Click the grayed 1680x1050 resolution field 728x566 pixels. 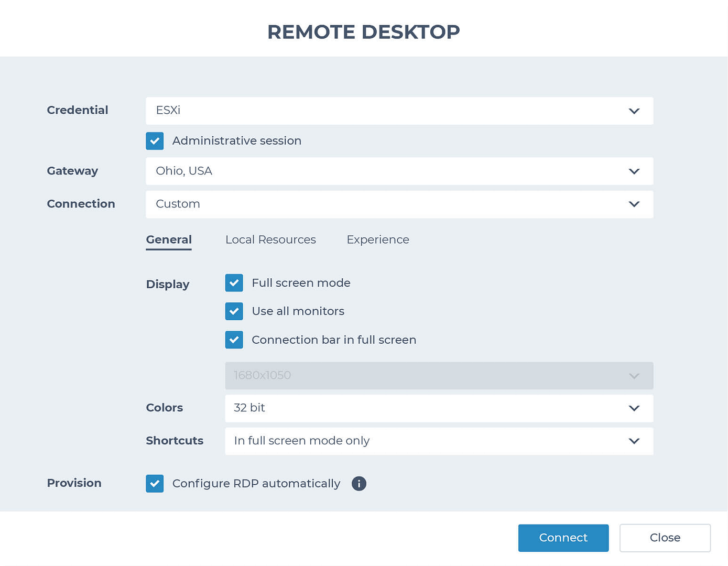click(x=439, y=375)
